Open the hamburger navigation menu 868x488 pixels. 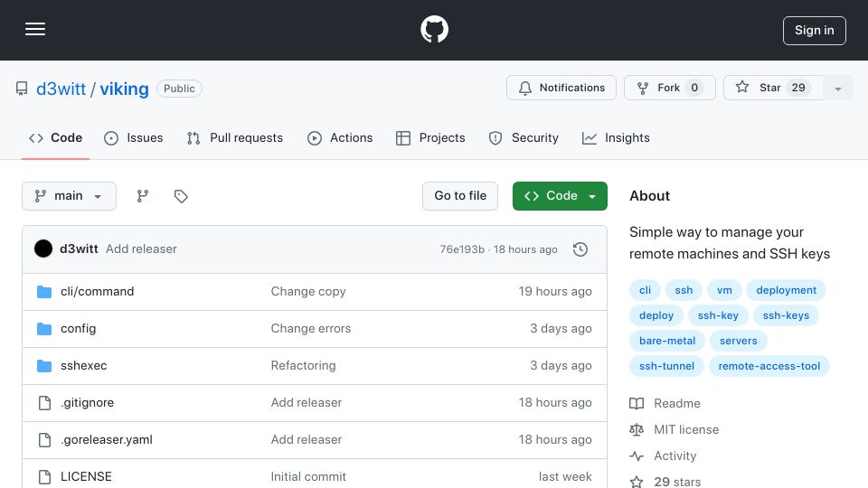(x=35, y=29)
